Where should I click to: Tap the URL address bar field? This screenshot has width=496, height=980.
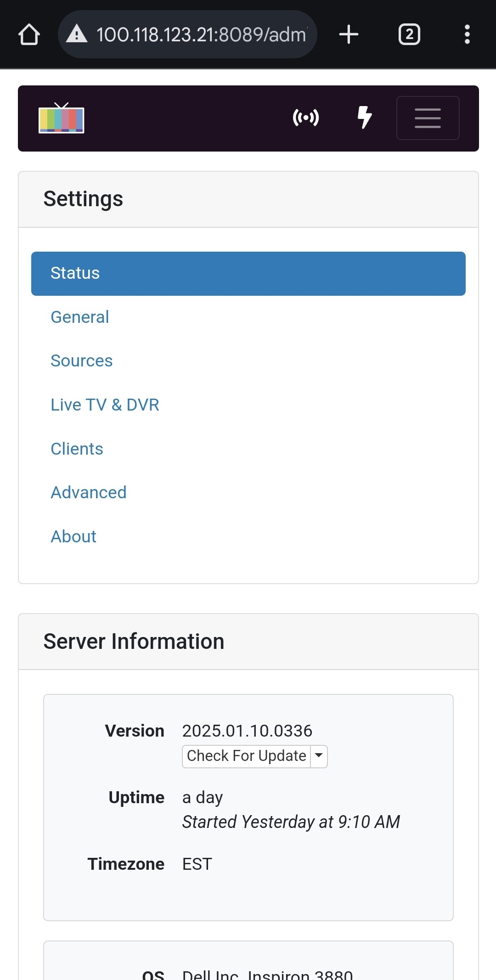201,34
